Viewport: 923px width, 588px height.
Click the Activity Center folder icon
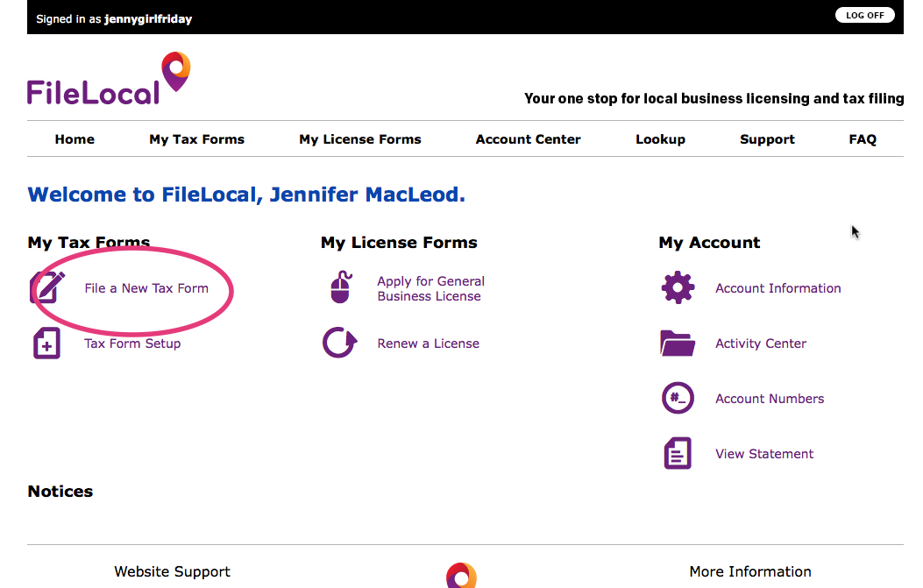pos(678,344)
